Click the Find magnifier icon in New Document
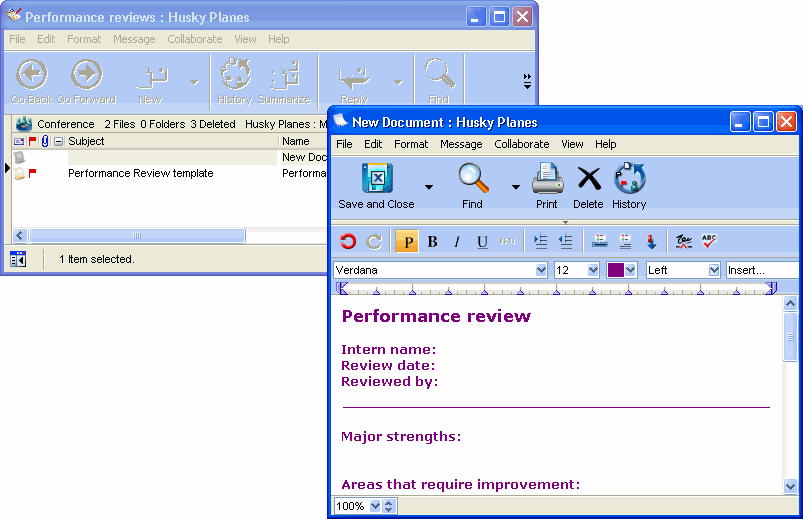Screen dimensions: 803x519 (472, 180)
